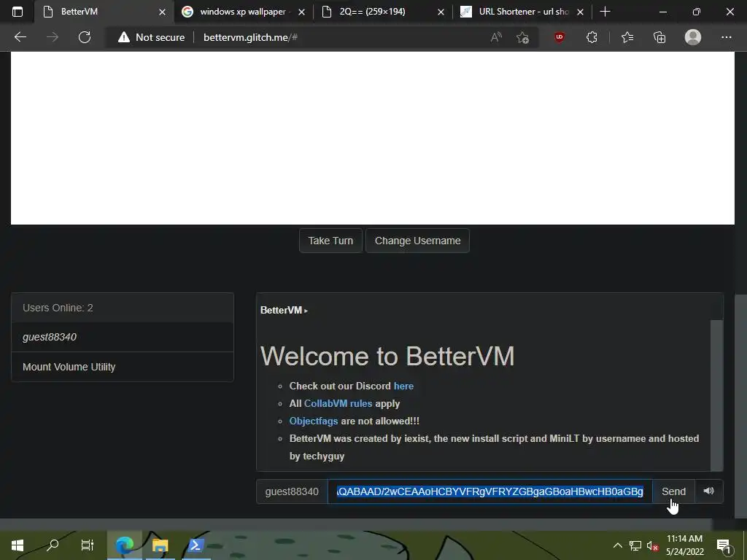This screenshot has width=747, height=560.
Task: Open the notification center icon
Action: click(724, 545)
